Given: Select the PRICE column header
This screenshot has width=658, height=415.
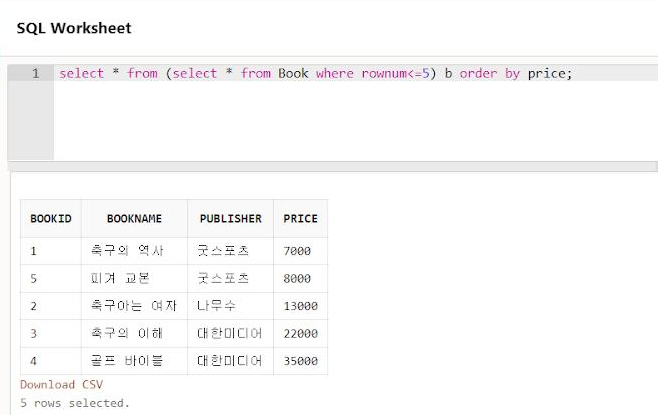Looking at the screenshot, I should pos(300,219).
